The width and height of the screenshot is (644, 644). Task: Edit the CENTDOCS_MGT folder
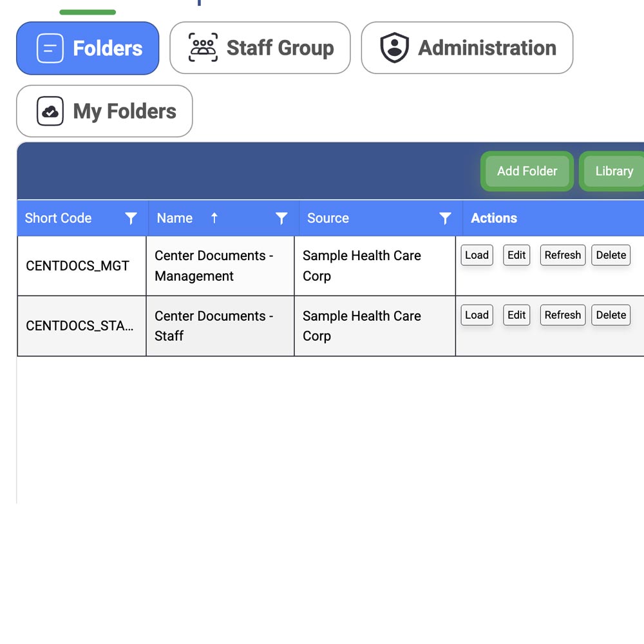[x=516, y=255]
